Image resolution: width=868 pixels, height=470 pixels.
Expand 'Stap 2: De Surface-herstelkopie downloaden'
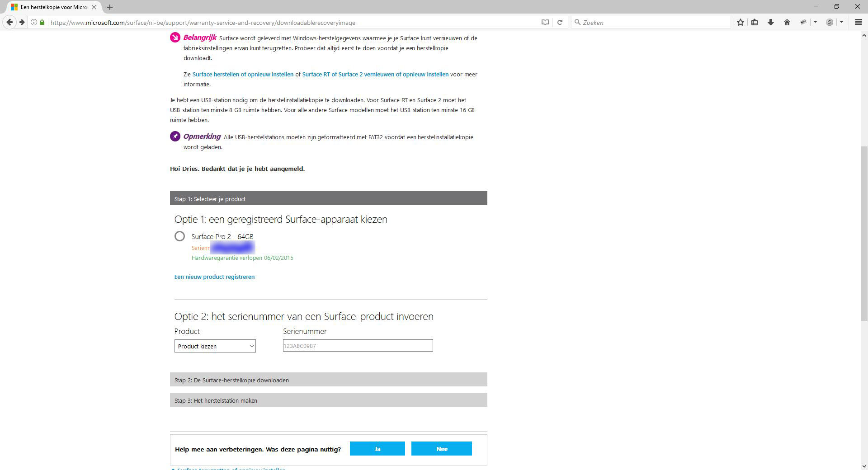pos(329,380)
